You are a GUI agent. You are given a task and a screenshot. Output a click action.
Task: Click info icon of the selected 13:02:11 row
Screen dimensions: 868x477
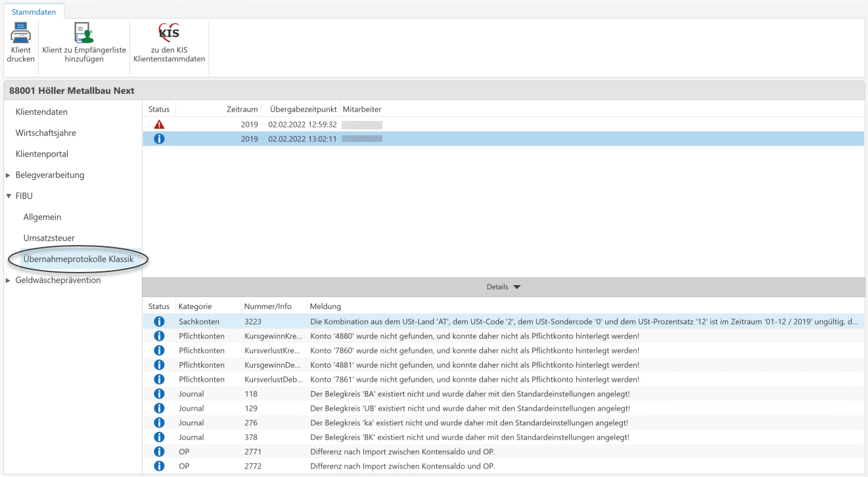coord(159,139)
